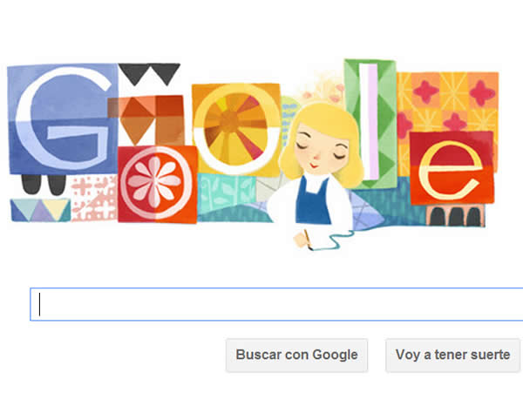Click the black arches under the "e" tile

(x=456, y=216)
